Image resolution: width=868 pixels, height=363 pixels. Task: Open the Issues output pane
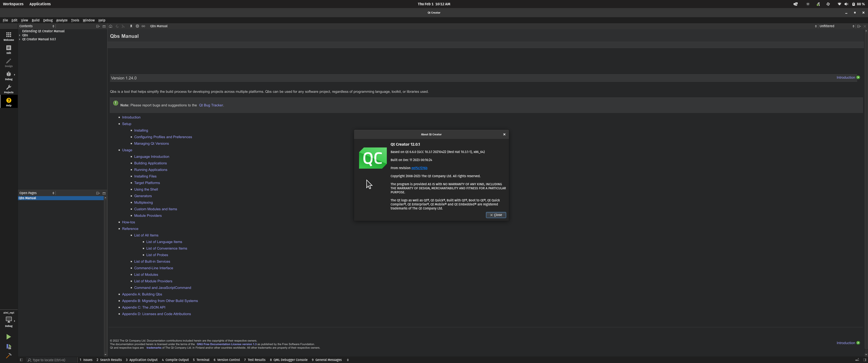(86, 360)
